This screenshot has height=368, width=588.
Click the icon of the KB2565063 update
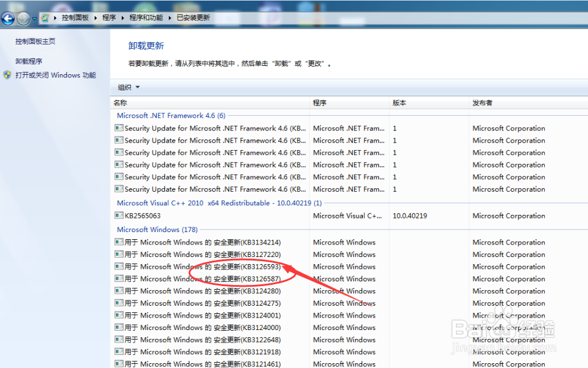pyautogui.click(x=119, y=215)
